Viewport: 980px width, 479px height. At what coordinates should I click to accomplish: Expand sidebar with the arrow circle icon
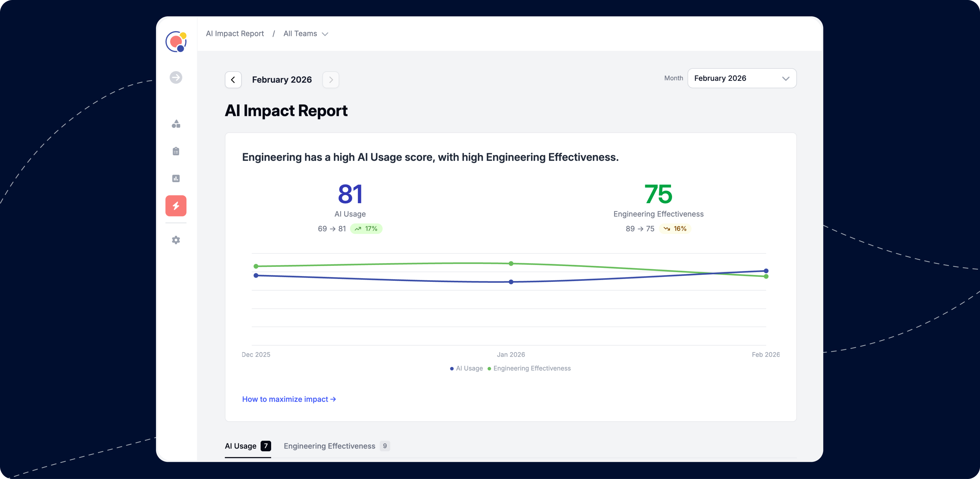click(176, 77)
